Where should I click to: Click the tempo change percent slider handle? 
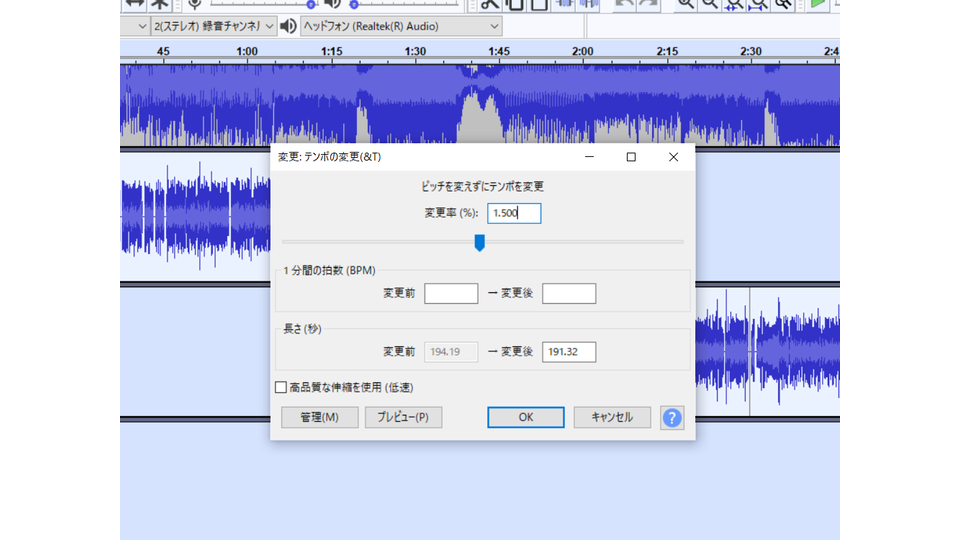pos(480,242)
